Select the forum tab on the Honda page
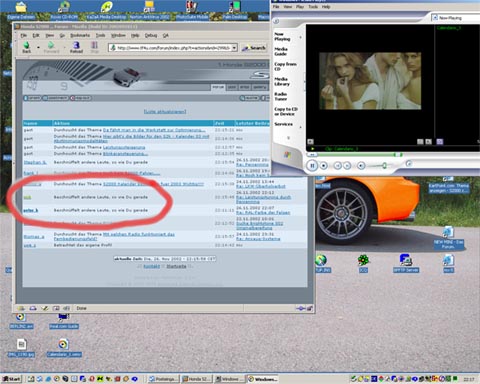The width and height of the screenshot is (480, 384). pyautogui.click(x=218, y=87)
